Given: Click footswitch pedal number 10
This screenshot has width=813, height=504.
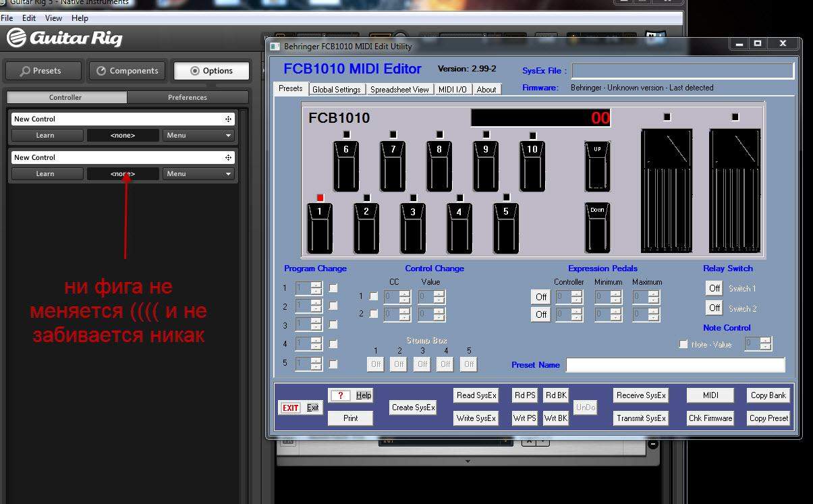Looking at the screenshot, I should click(x=532, y=166).
